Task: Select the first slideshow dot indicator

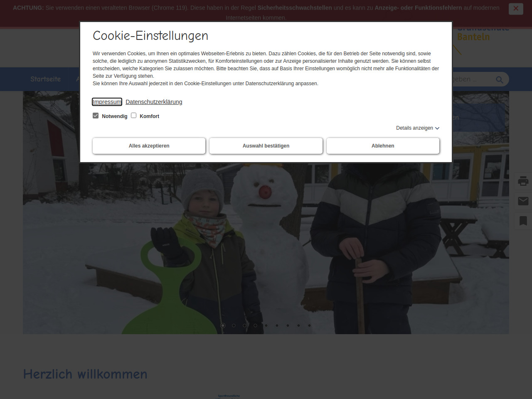Action: coord(223,325)
